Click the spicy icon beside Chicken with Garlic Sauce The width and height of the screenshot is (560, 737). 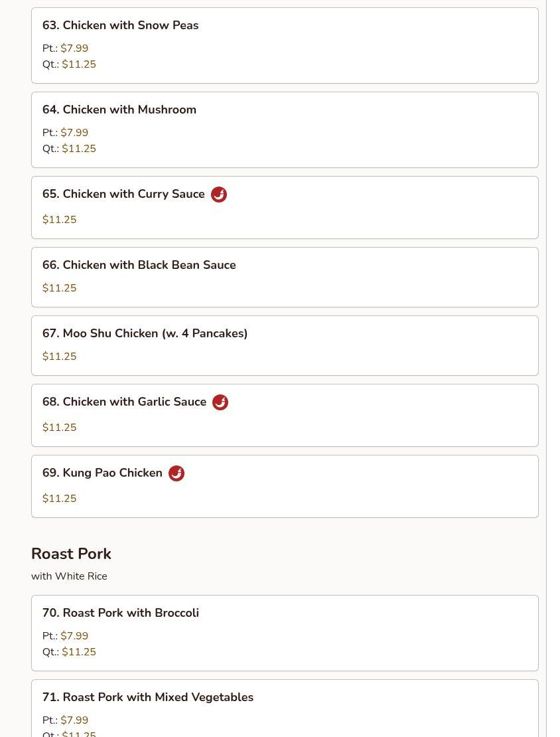point(220,402)
